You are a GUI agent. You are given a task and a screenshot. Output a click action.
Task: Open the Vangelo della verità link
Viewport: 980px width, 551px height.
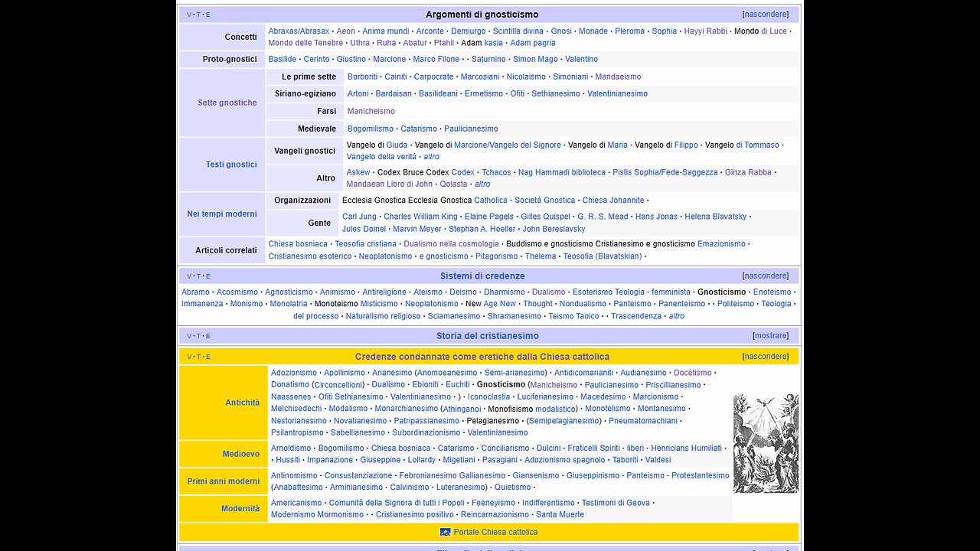pos(381,157)
